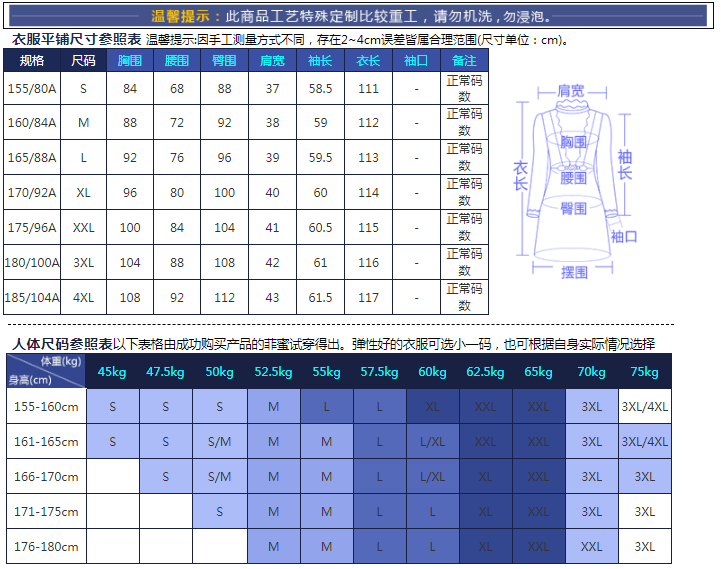Select the 176-180cm height row label
The image size is (721, 569).
(44, 547)
